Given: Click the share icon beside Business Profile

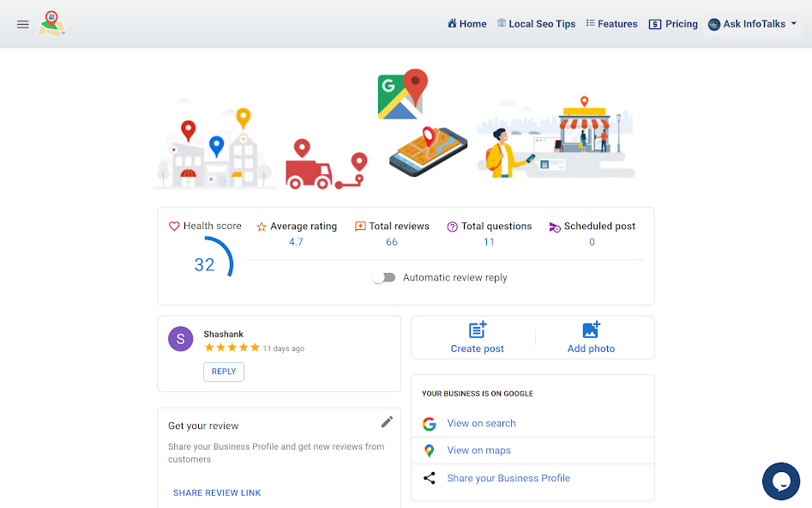Looking at the screenshot, I should click(x=429, y=478).
